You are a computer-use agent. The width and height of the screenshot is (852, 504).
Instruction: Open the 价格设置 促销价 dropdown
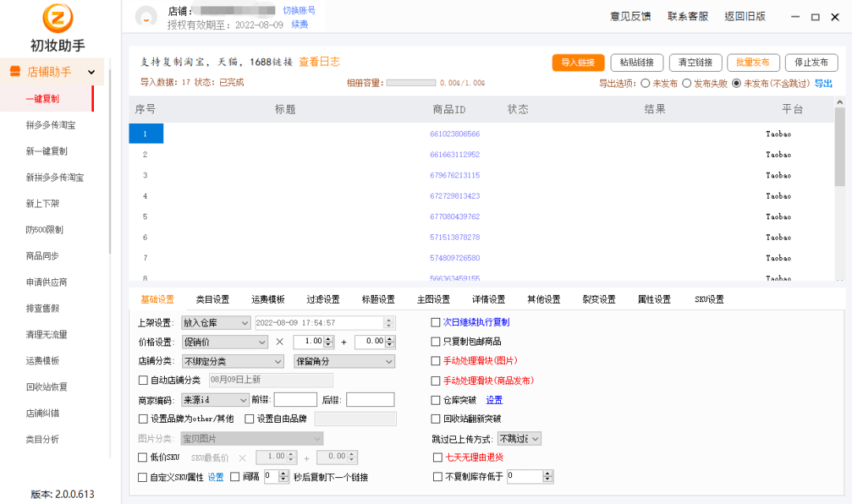tap(225, 342)
